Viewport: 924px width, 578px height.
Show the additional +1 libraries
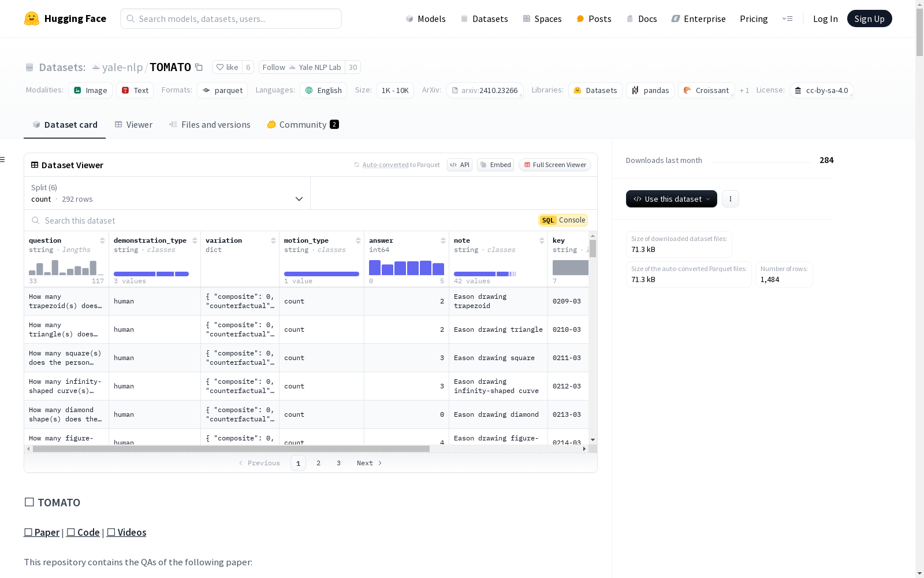point(744,90)
